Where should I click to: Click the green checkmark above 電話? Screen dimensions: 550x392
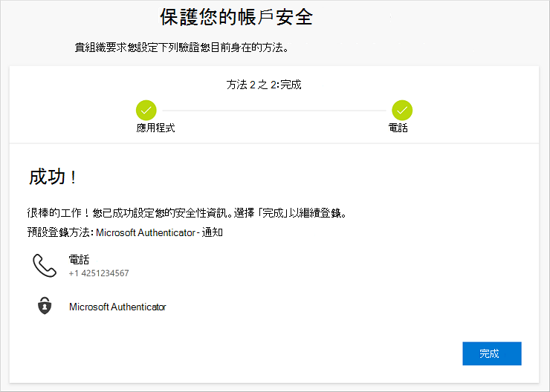coord(402,111)
